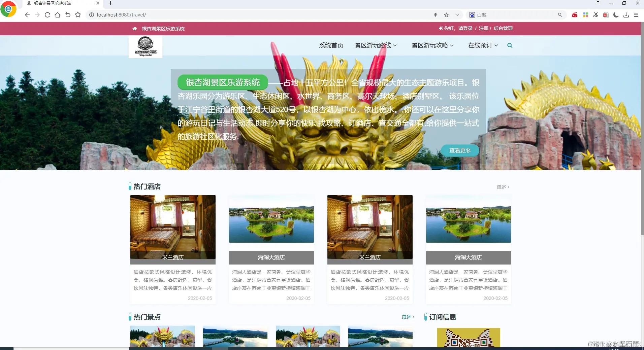This screenshot has height=350, width=644.
Task: Click the 热门景点 section heading
Action: (x=147, y=317)
